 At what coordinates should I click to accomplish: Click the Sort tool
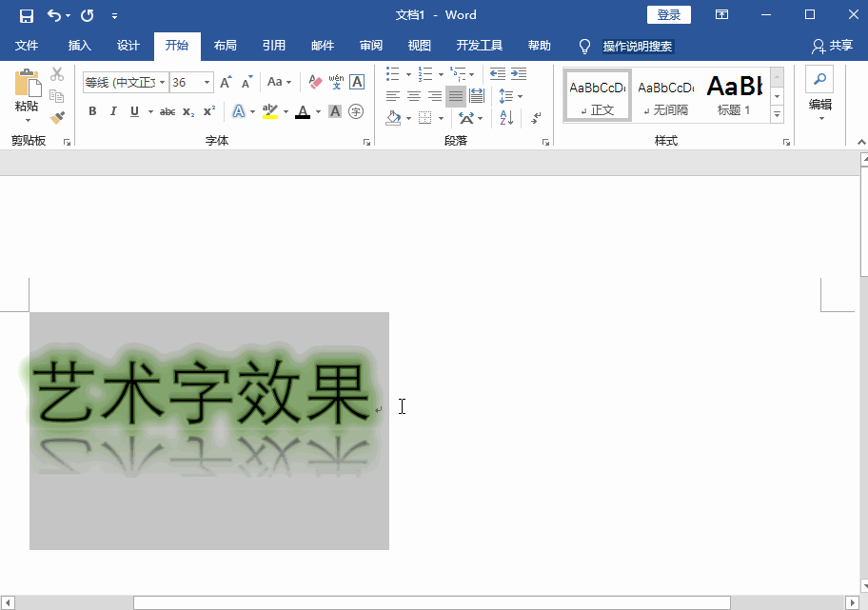[x=505, y=117]
